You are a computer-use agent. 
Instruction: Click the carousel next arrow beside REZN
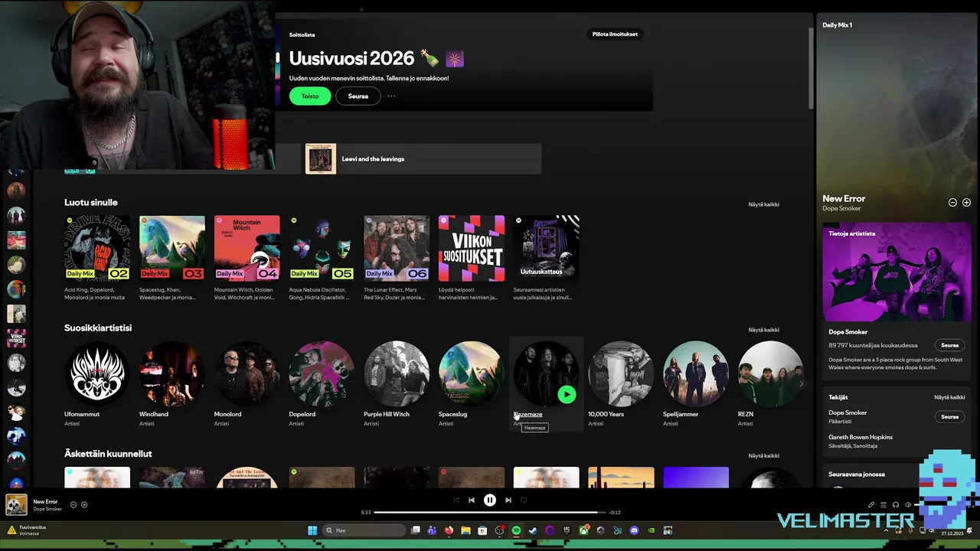[x=802, y=384]
